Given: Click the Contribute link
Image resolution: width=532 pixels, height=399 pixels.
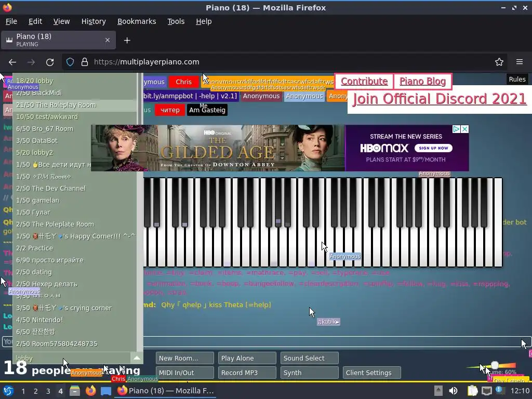Looking at the screenshot, I should point(364,82).
